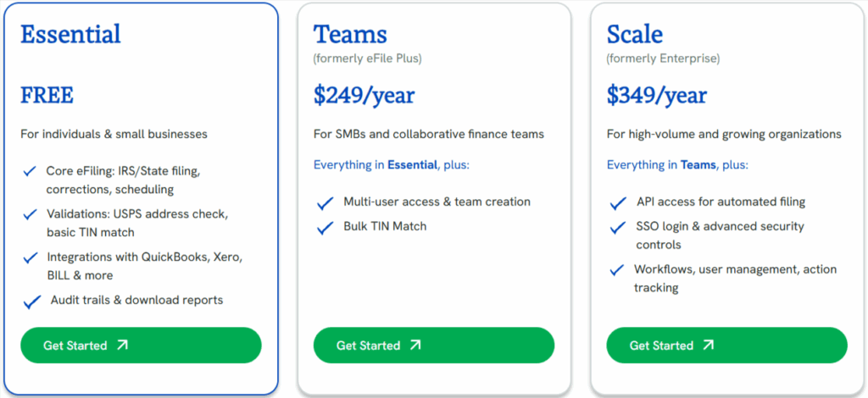Start the free Essential plan with Get Started
Screen dimensions: 868x398
[141, 345]
